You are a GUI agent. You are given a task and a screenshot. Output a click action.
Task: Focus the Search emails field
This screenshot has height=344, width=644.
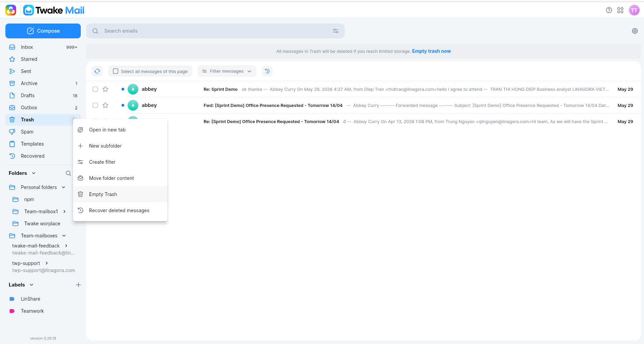(x=215, y=31)
